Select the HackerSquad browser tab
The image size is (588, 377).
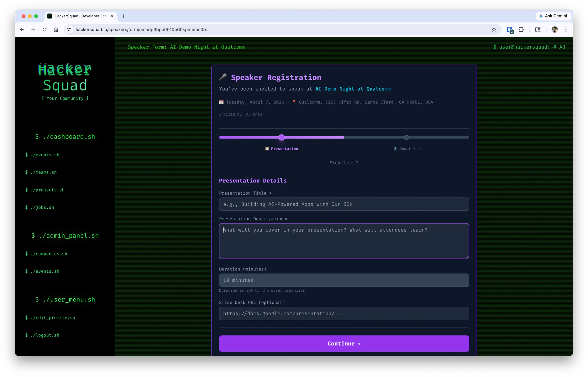[x=81, y=16]
